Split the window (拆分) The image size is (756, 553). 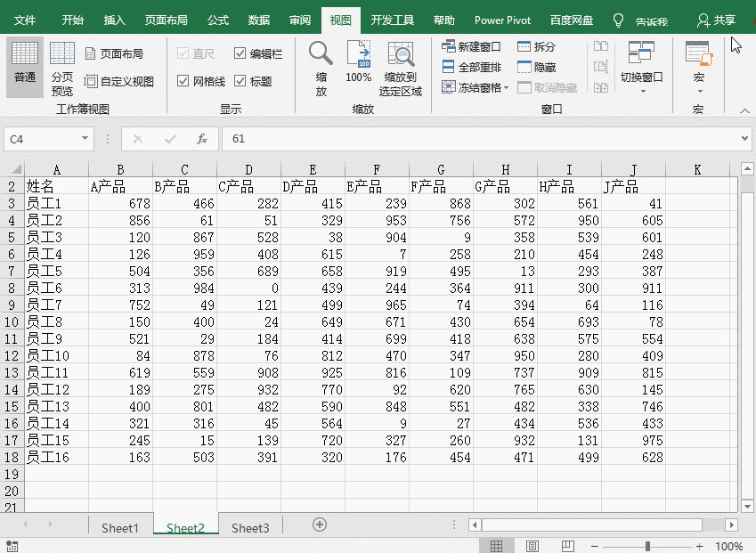point(536,47)
